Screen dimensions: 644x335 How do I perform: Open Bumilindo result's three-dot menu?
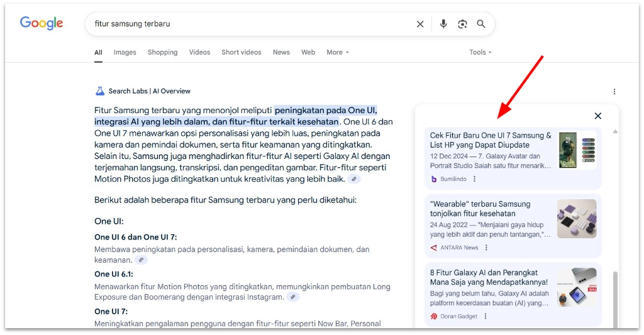click(475, 179)
